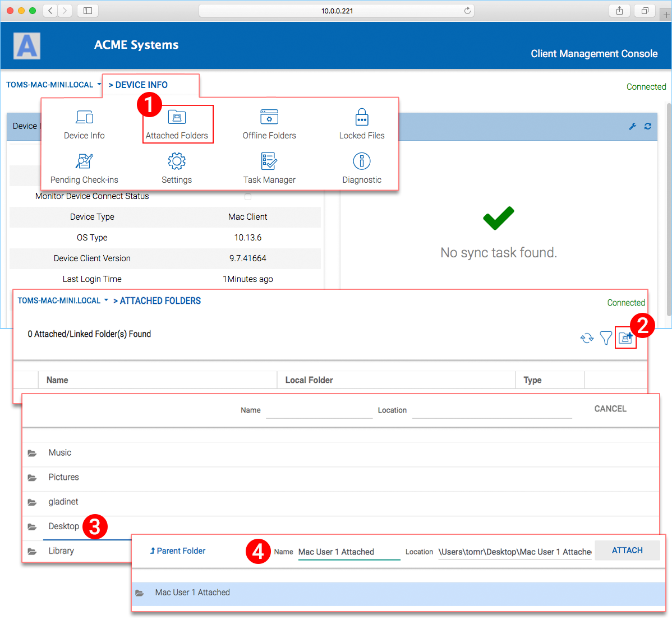Click the wrench icon in device panel
Screen dimensions: 672x629
[x=632, y=126]
